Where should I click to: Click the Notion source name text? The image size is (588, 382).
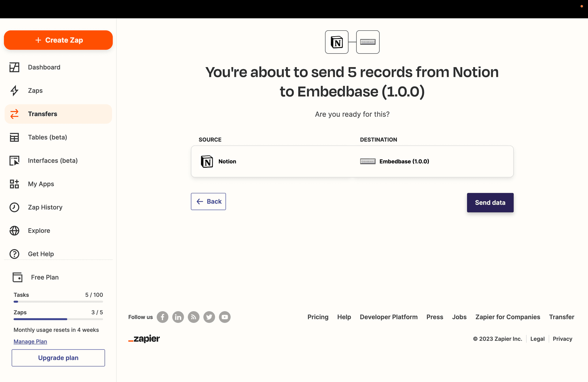pos(227,161)
